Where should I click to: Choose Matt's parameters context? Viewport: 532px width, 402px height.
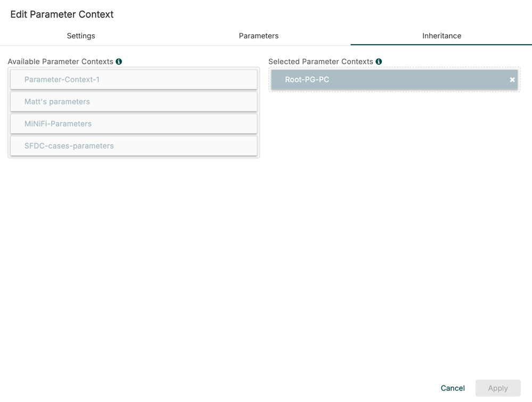click(134, 102)
